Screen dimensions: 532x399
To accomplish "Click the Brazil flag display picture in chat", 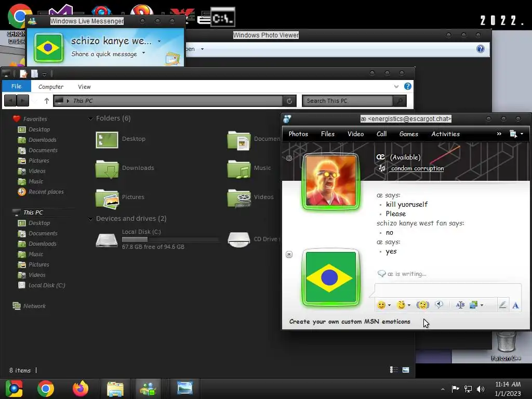I will click(x=331, y=277).
